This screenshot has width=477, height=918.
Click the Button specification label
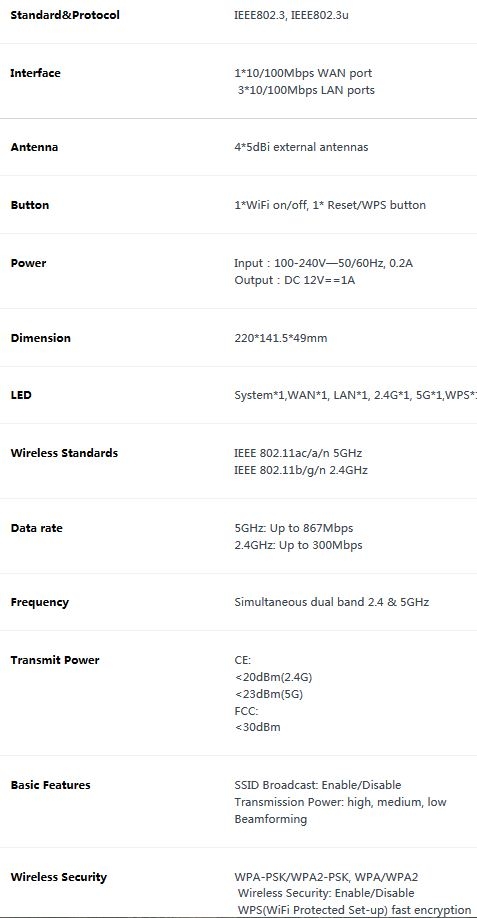[30, 205]
